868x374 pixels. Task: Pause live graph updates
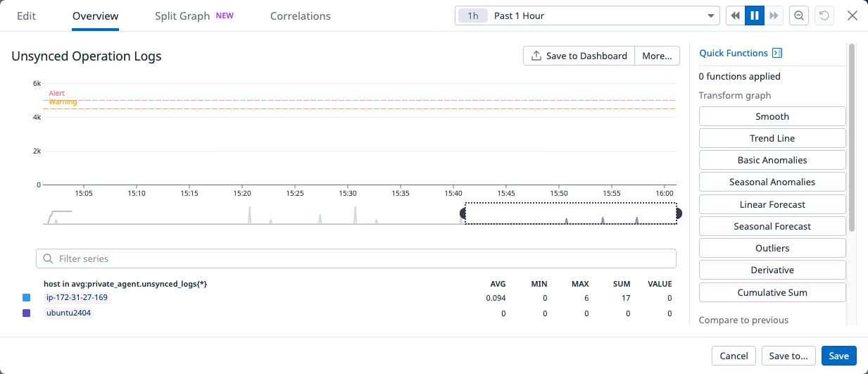tap(755, 15)
